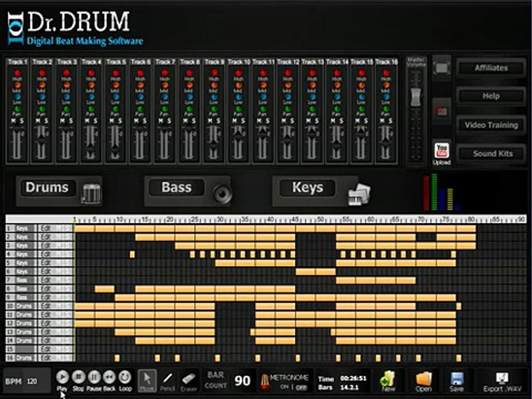The width and height of the screenshot is (532, 399).
Task: Select the Pencil tool
Action: click(167, 381)
